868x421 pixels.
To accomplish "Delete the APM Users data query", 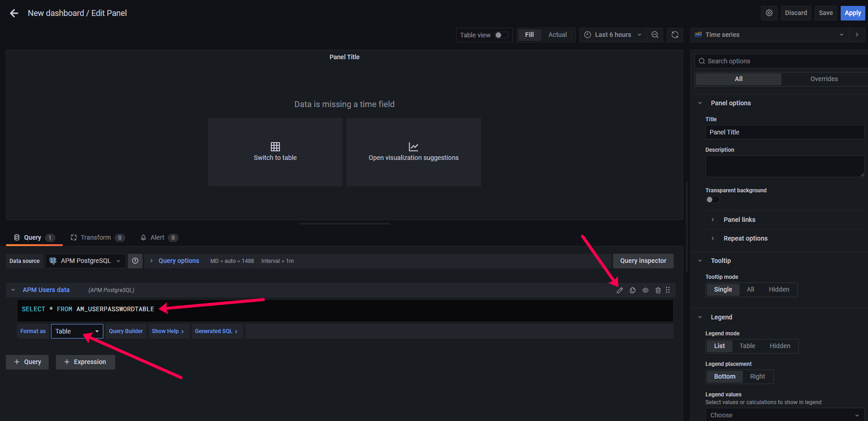I will click(x=658, y=290).
